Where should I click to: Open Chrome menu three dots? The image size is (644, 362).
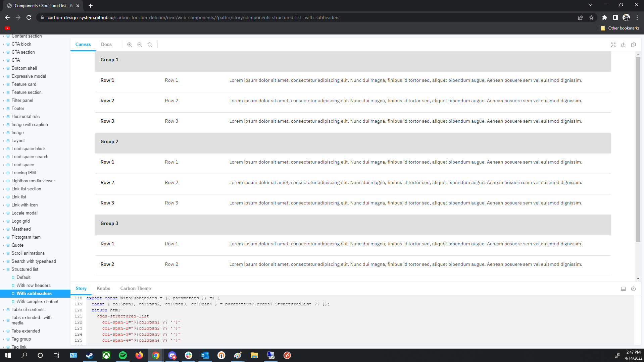point(637,17)
